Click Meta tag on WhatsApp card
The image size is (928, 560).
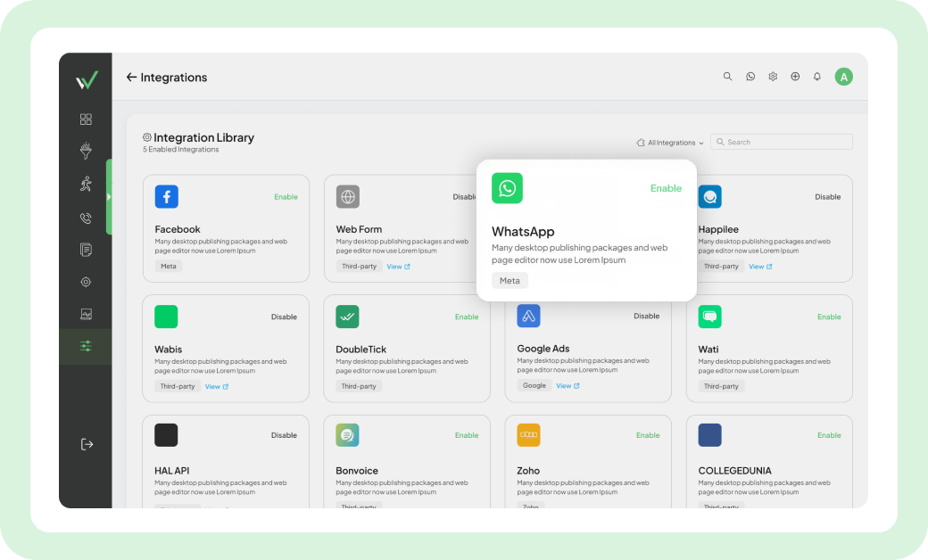coord(510,281)
